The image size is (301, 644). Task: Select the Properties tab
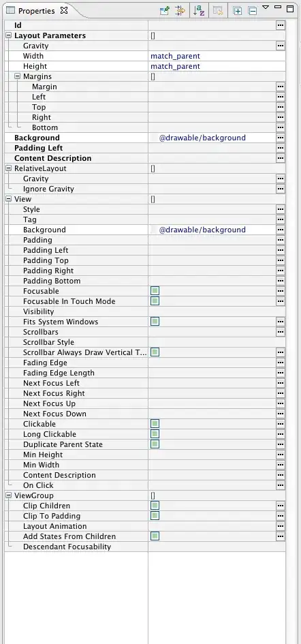(37, 11)
